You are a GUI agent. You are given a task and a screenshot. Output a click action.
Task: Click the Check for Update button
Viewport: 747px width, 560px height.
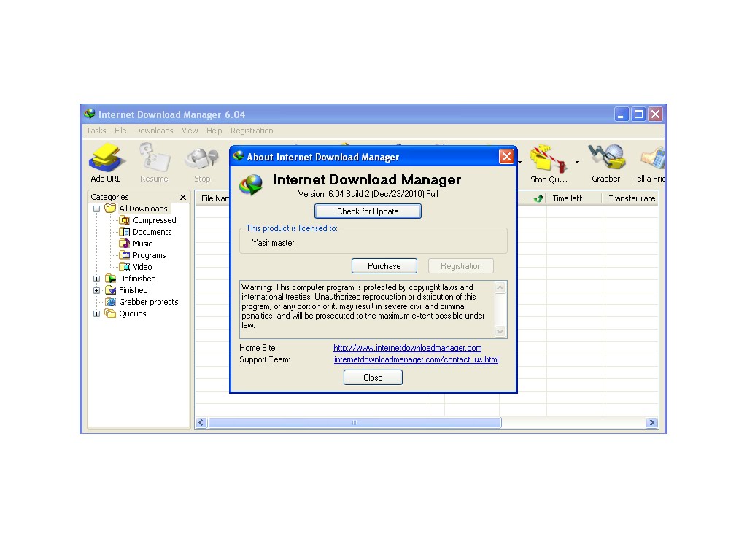coord(368,211)
